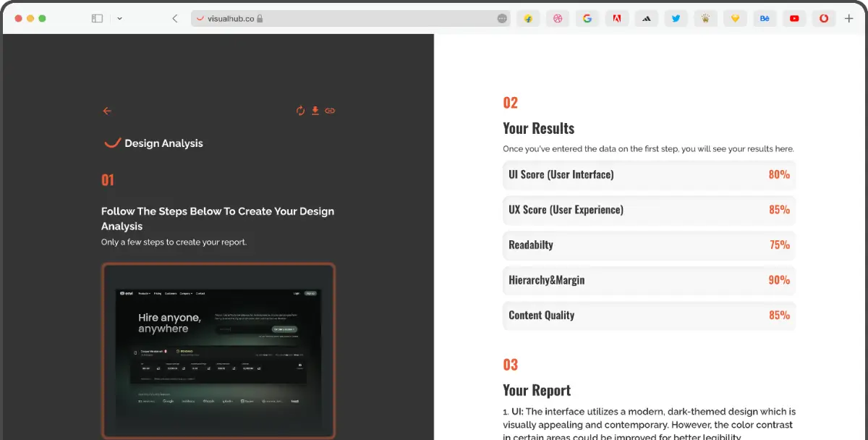Open the Twitter bookmark icon
This screenshot has width=868, height=440.
676,18
